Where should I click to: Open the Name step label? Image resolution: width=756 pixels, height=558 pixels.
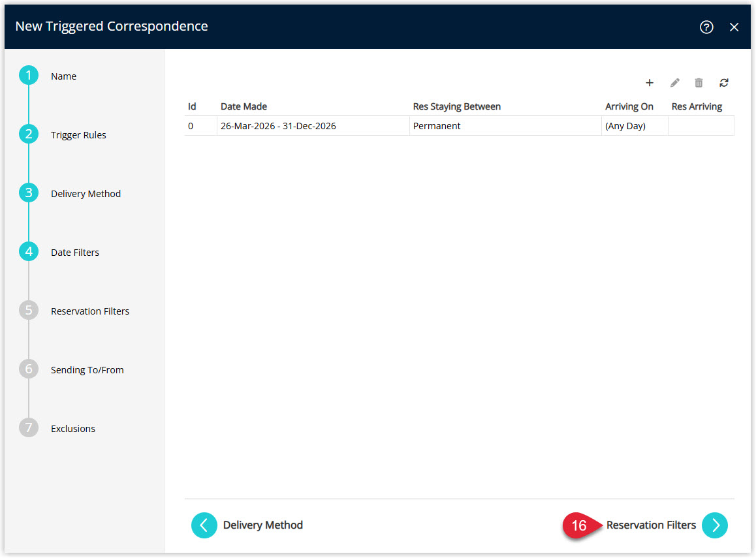[x=63, y=76]
